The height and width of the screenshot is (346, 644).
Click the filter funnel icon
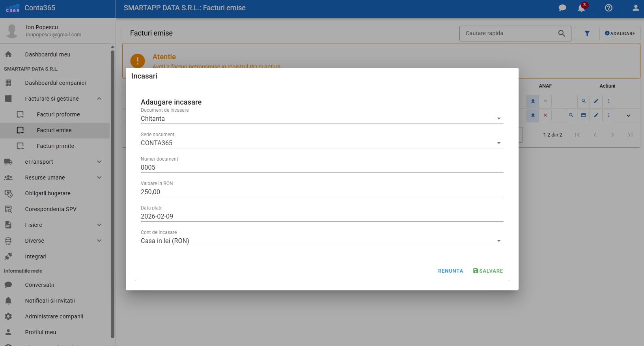[x=587, y=34]
